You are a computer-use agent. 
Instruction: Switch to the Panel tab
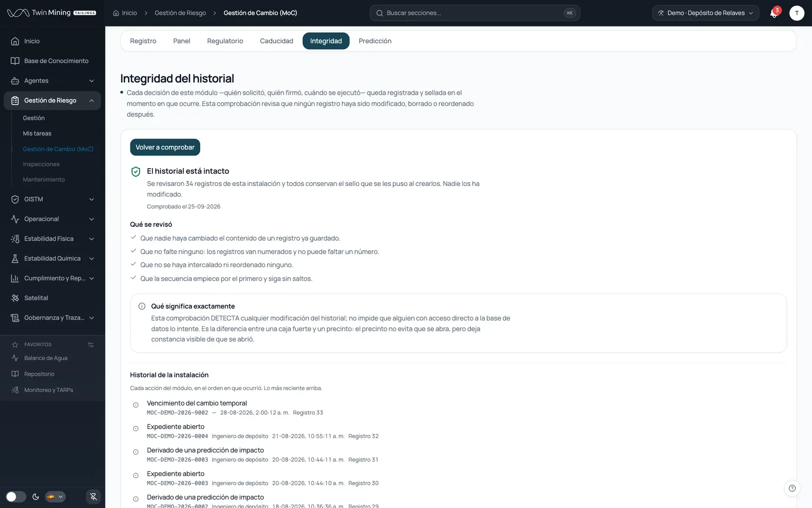coord(182,41)
